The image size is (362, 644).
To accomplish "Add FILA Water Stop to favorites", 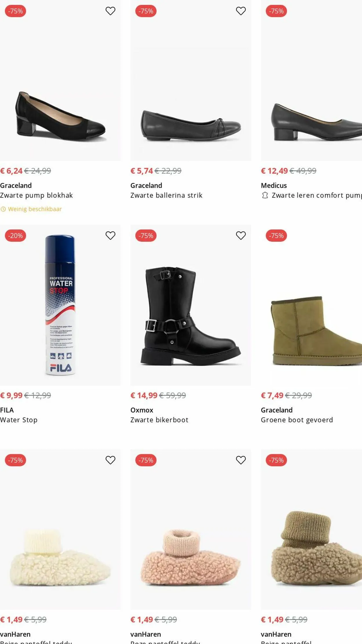I will tap(110, 235).
